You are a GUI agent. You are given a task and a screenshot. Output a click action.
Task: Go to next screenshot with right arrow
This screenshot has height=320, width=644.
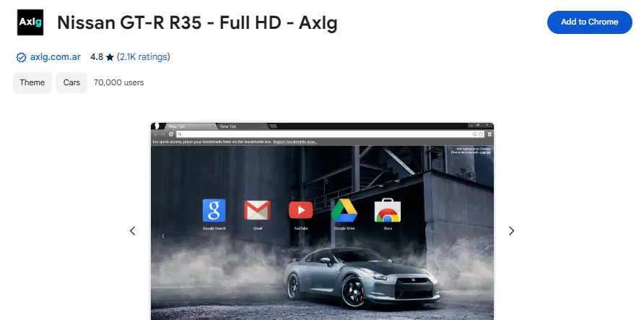(511, 231)
